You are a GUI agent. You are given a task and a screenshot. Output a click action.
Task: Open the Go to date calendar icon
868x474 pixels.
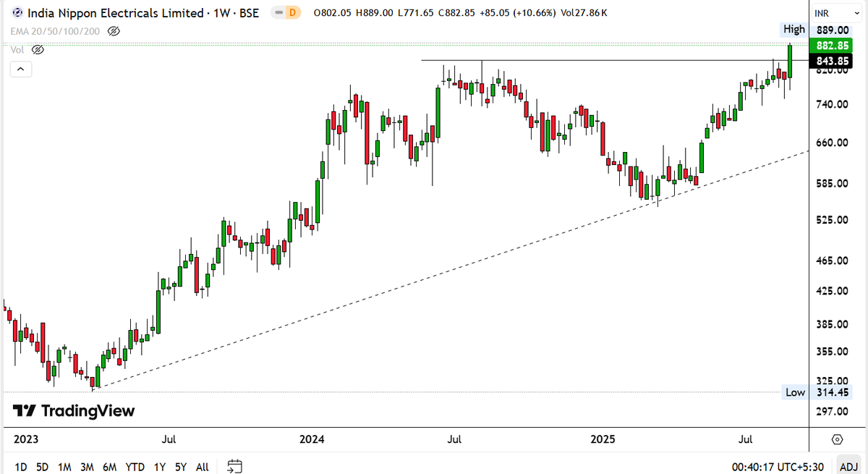[234, 467]
